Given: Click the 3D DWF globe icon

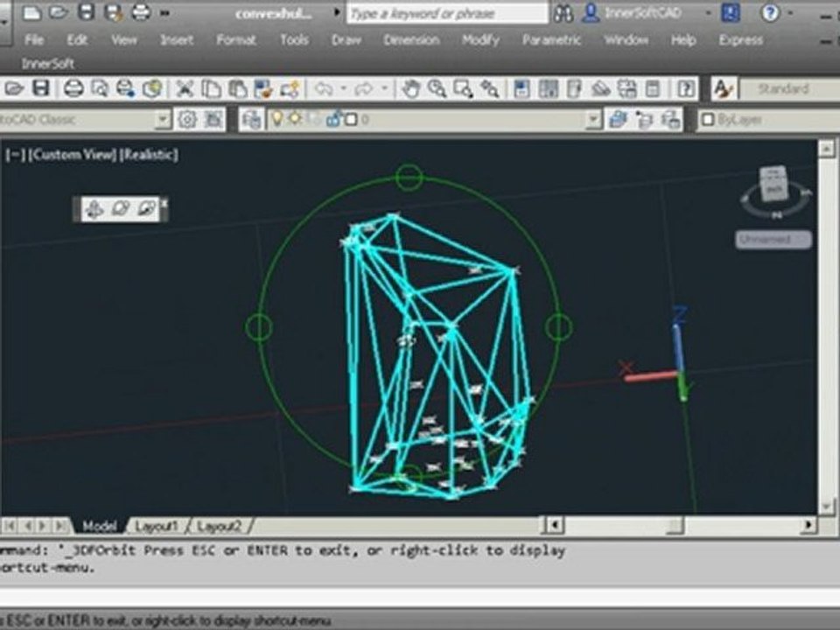Looking at the screenshot, I should [152, 88].
